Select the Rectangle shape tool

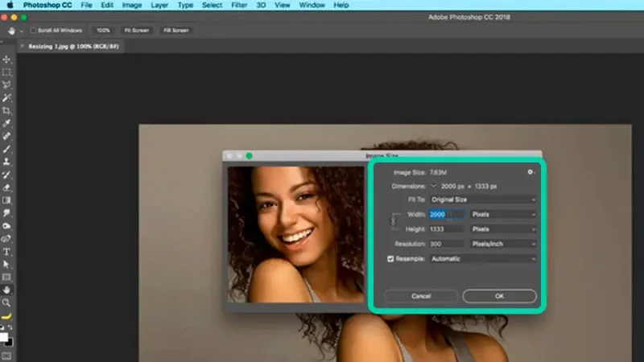(x=6, y=277)
